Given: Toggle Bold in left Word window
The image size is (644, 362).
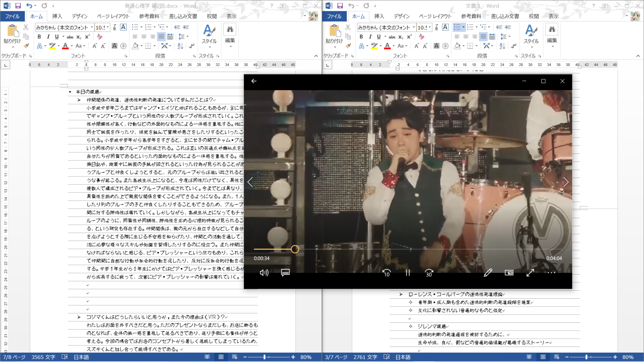Looking at the screenshot, I should pos(39,37).
